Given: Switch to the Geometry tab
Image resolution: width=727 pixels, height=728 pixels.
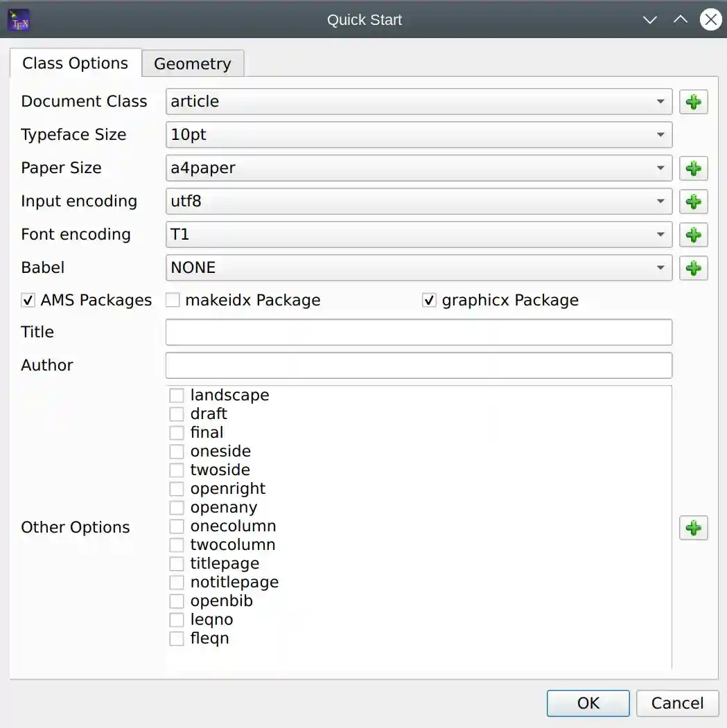Looking at the screenshot, I should tap(192, 64).
